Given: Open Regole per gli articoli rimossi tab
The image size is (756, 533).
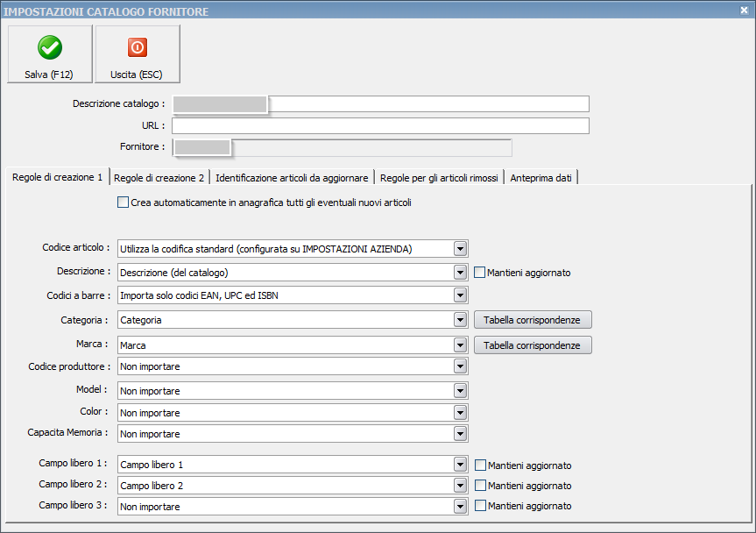Looking at the screenshot, I should point(439,178).
